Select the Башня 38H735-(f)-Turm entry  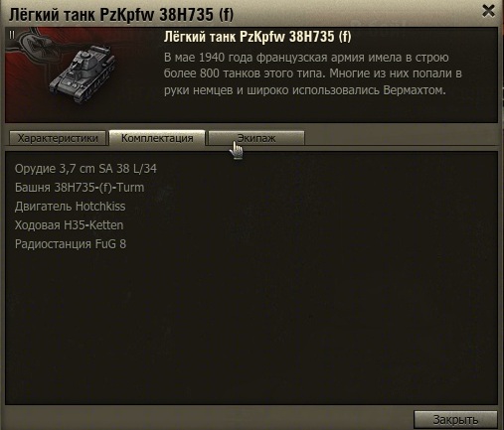(80, 188)
